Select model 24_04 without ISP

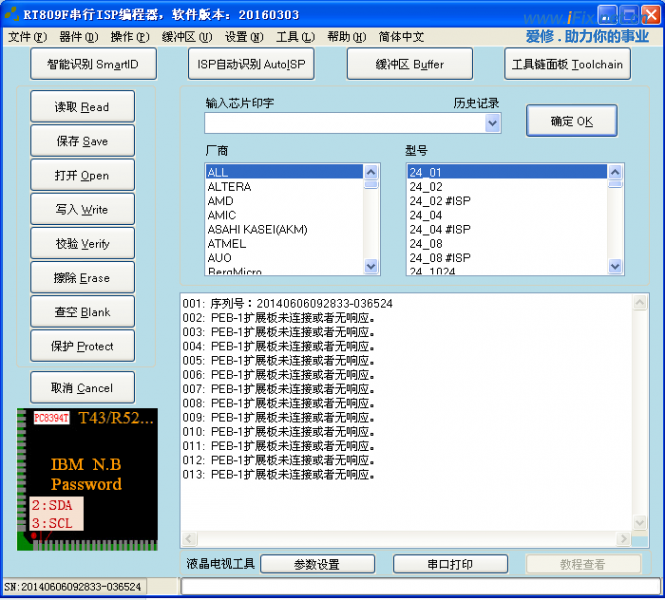coord(507,215)
